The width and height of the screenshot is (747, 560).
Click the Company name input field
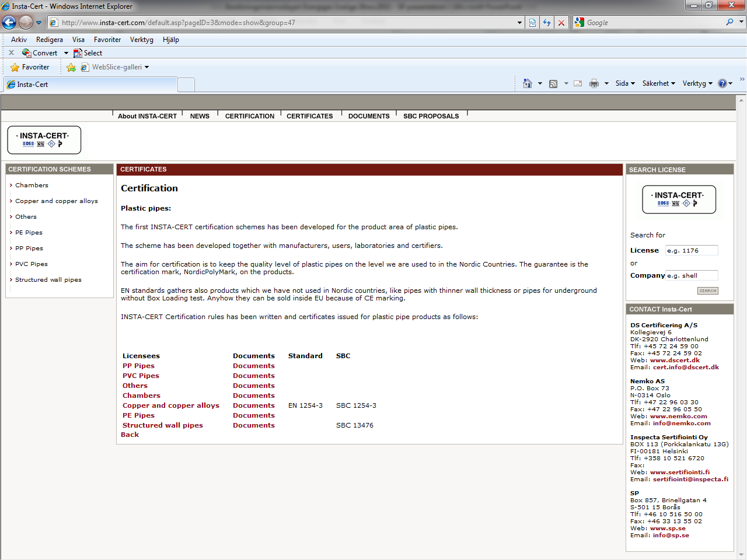[692, 275]
